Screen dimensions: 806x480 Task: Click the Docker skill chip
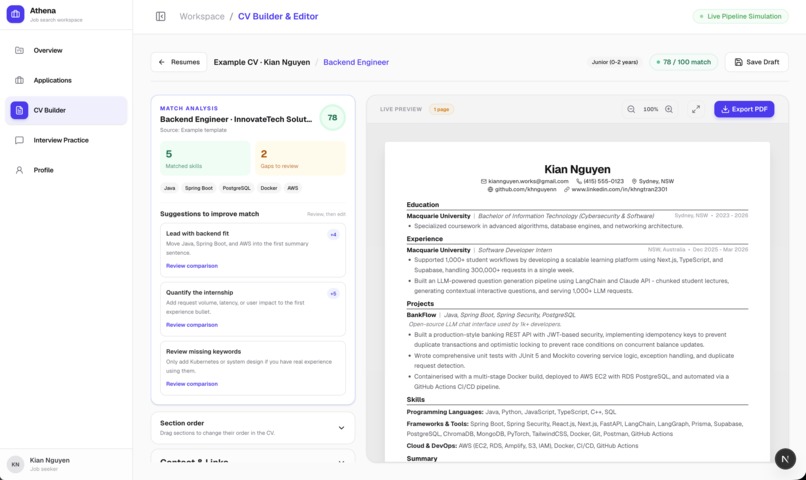pyautogui.click(x=269, y=188)
